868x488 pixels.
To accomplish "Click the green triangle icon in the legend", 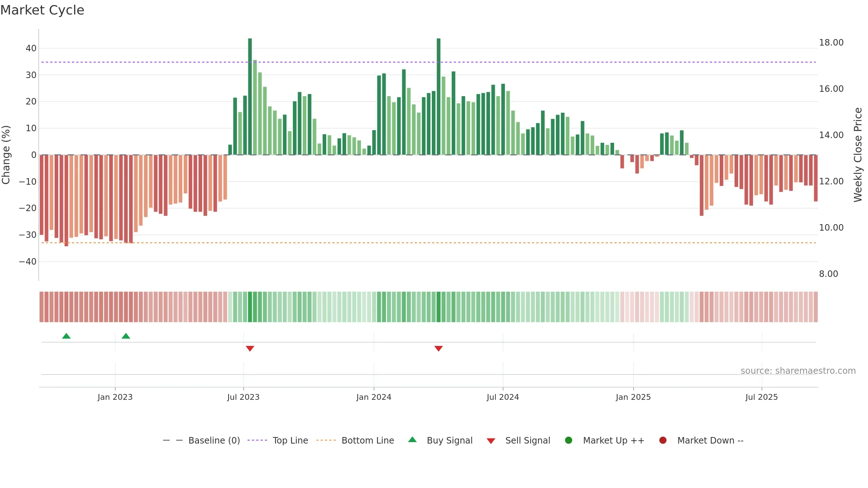I will pos(412,440).
